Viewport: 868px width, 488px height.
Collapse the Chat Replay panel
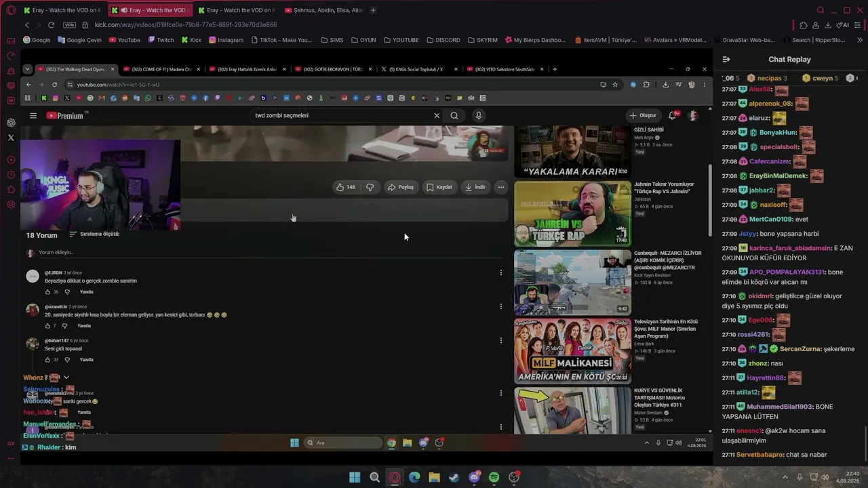point(726,60)
